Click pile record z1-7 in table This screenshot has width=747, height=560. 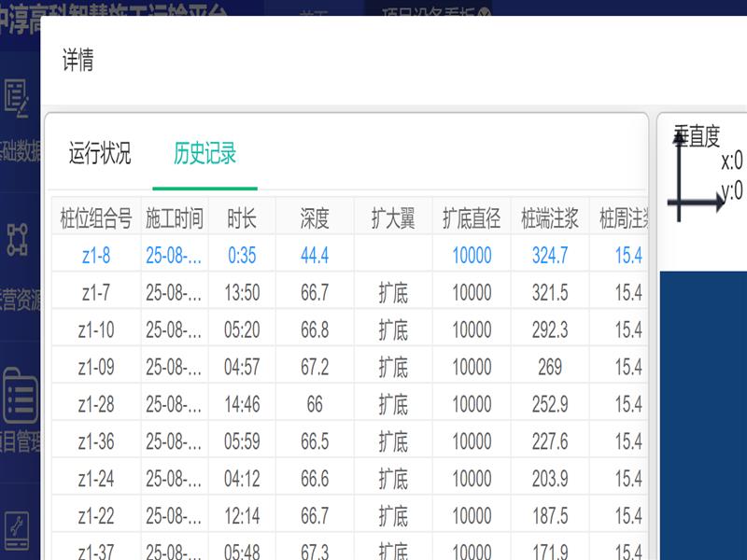tap(95, 293)
